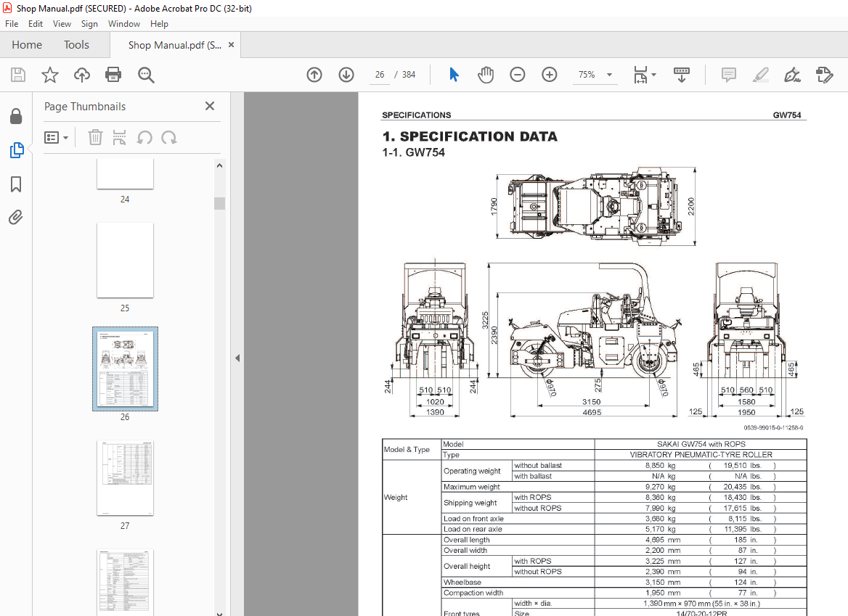Click the page number field showing 26
The height and width of the screenshot is (616, 848).
point(380,75)
